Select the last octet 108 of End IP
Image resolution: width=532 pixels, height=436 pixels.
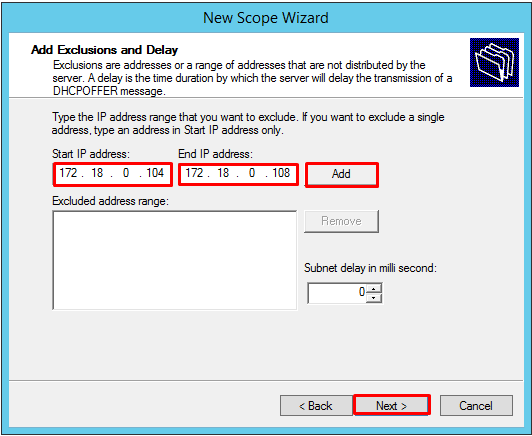[x=281, y=173]
